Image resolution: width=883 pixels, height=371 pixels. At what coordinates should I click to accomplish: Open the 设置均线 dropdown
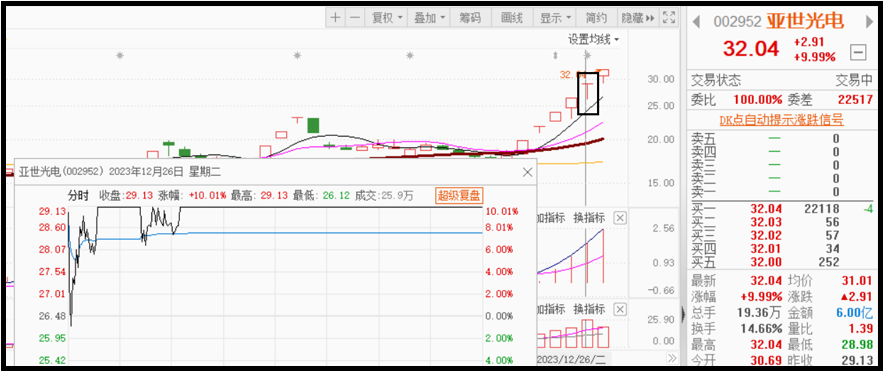593,39
